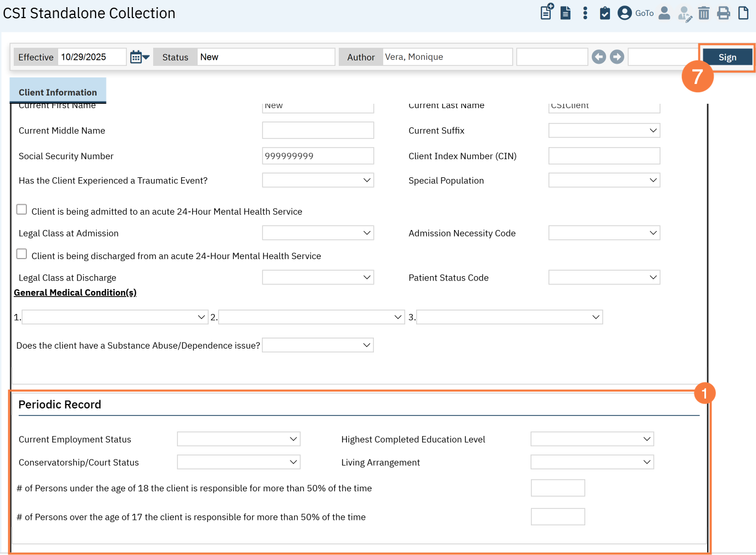Viewport: 756px width, 555px height.
Task: Open the Living Arrangement dropdown
Action: [592, 462]
